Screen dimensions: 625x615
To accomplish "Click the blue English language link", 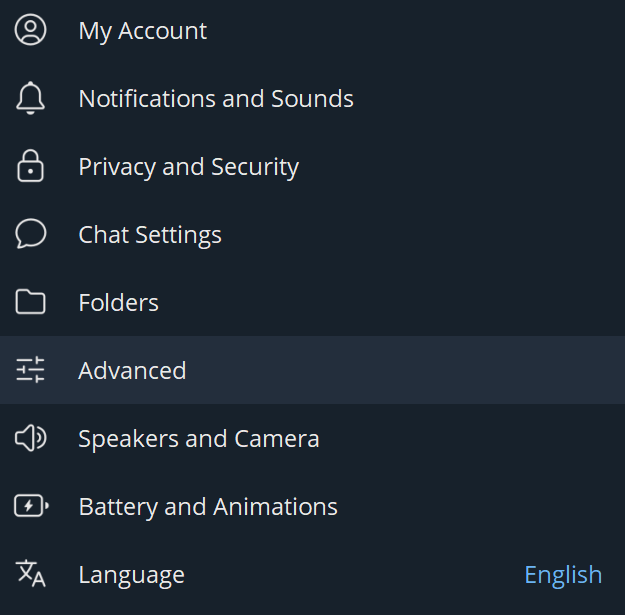I will pyautogui.click(x=563, y=575).
